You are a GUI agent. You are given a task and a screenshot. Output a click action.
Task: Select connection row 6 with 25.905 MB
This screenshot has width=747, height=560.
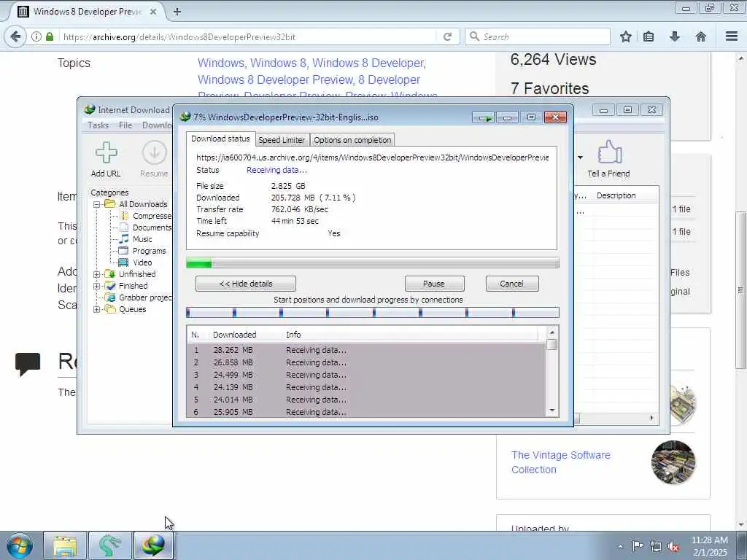click(x=366, y=412)
